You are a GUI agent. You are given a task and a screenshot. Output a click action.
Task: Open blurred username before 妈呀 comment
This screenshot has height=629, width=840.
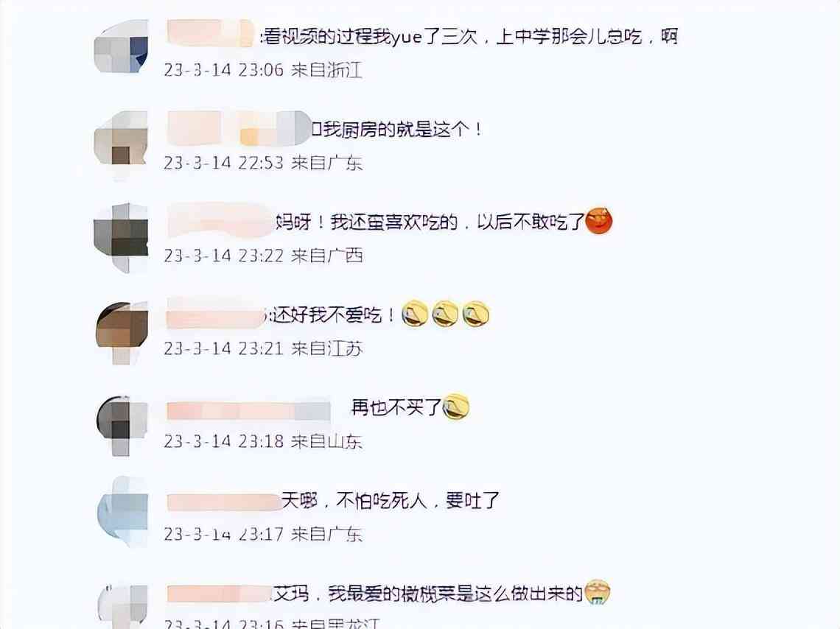pos(220,220)
